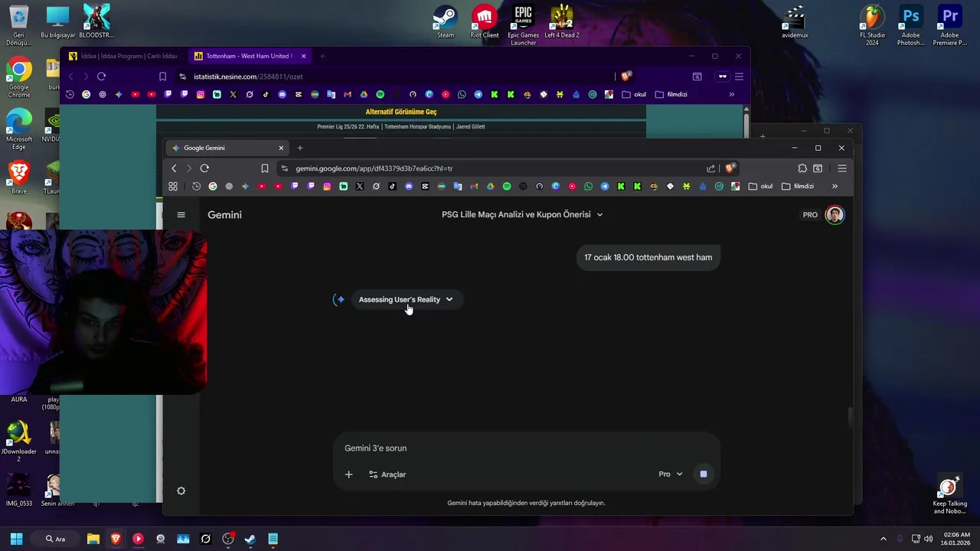
Task: Go back in the Gemini browser window
Action: tap(175, 168)
